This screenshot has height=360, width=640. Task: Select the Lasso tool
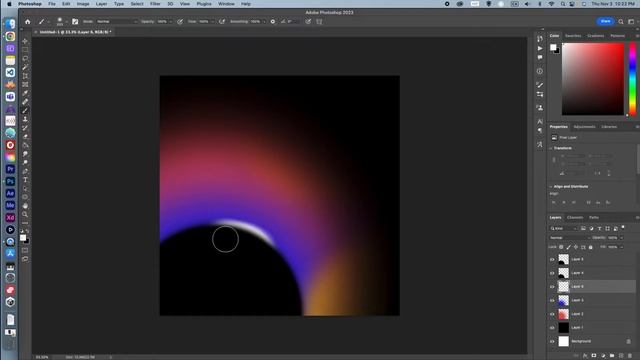click(x=25, y=58)
